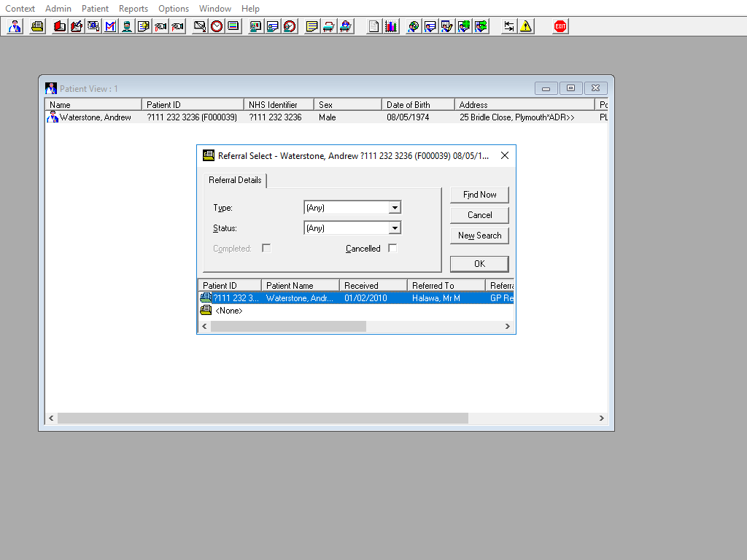
Task: Click the OK button
Action: tap(479, 264)
